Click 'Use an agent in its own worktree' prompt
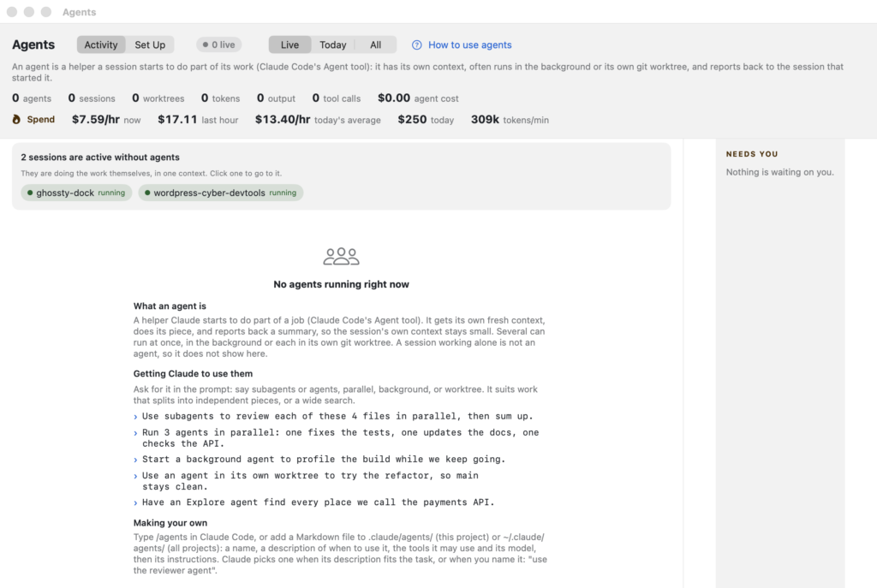The image size is (877, 588). point(310,481)
